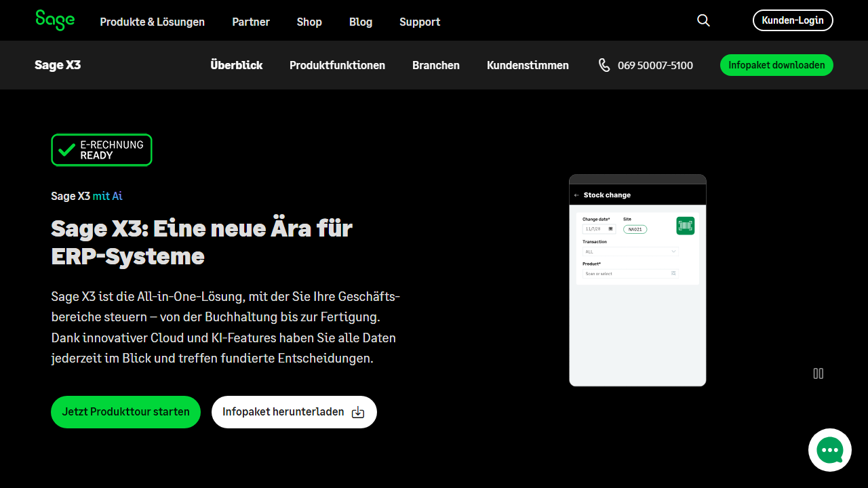Screen dimensions: 868x488
Task: Pause the hero carousel animation
Action: pyautogui.click(x=818, y=373)
